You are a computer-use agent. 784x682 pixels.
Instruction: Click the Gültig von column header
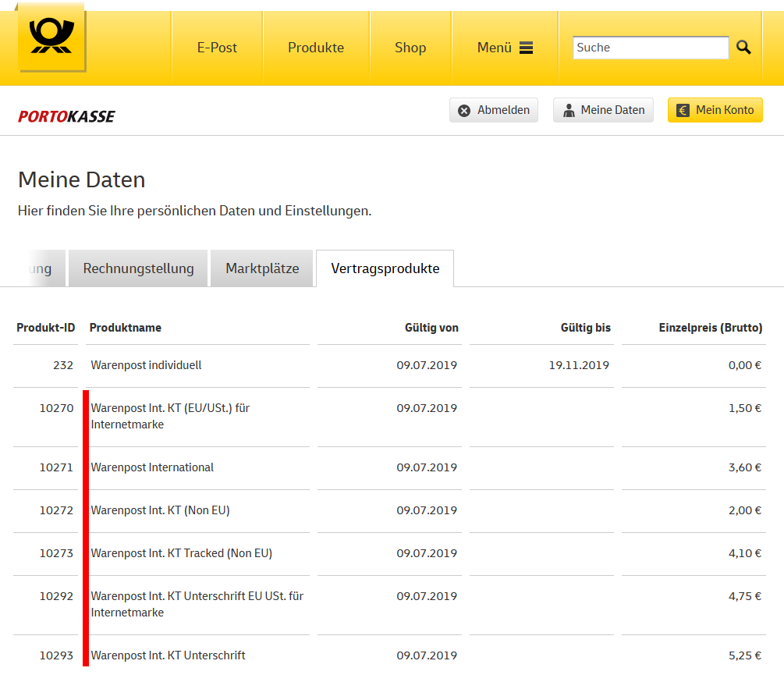(x=431, y=328)
